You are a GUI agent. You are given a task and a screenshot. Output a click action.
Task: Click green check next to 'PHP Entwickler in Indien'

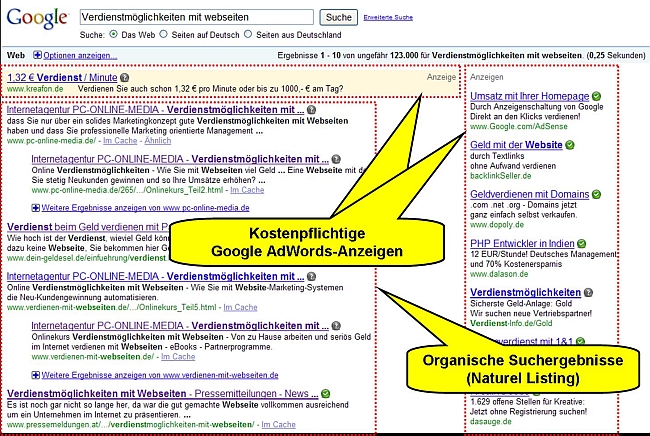(x=582, y=243)
